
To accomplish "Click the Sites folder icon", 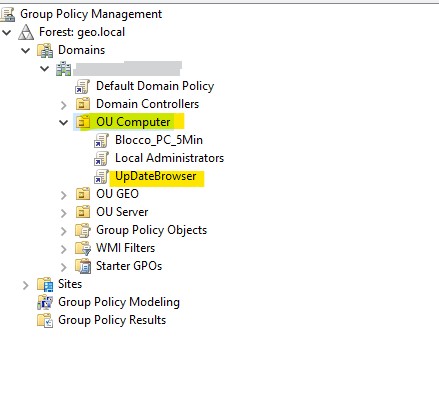I will tap(45, 284).
